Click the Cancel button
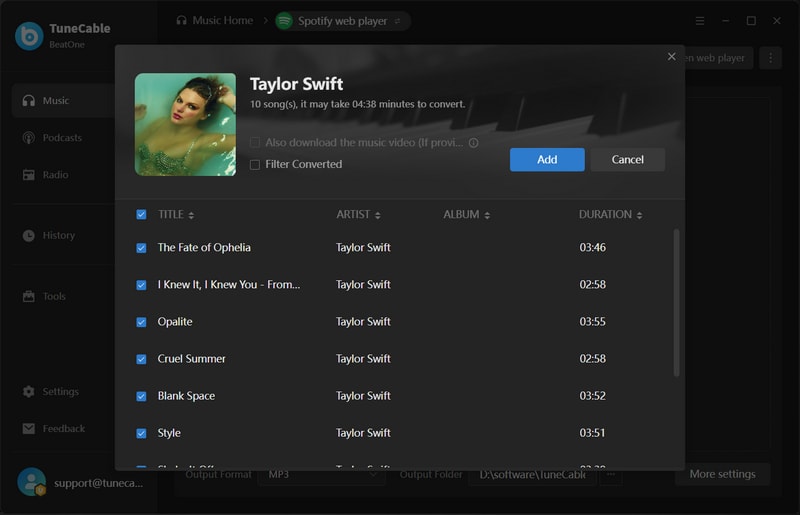Screen dimensions: 800x515 click(x=628, y=160)
